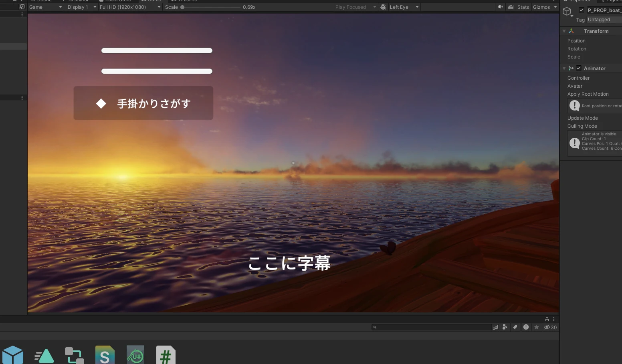This screenshot has height=364, width=622.
Task: Click the Scale slider handle
Action: coord(182,7)
